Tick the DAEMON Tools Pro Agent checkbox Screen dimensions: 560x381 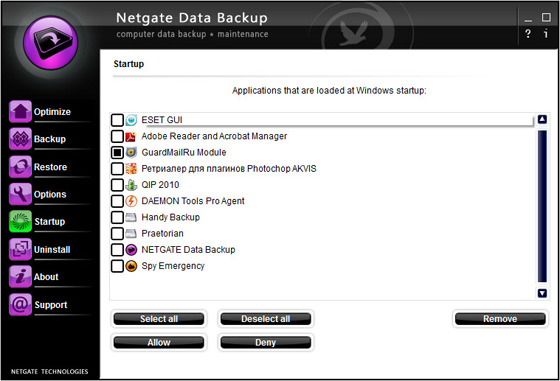click(117, 201)
